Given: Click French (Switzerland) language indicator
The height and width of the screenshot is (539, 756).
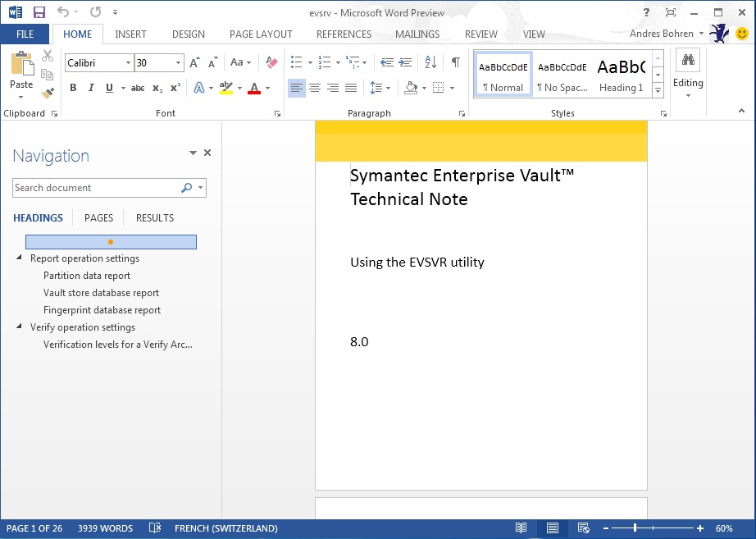Looking at the screenshot, I should point(226,528).
